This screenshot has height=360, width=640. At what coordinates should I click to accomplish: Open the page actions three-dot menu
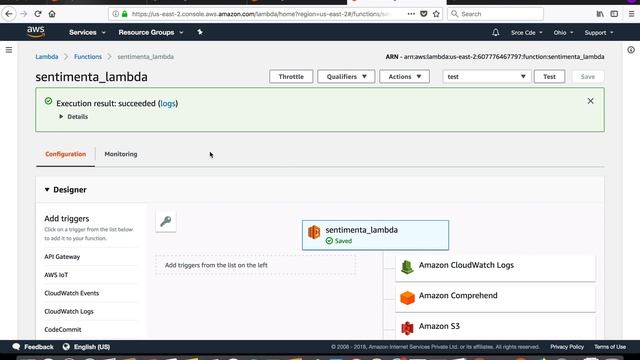(411, 14)
